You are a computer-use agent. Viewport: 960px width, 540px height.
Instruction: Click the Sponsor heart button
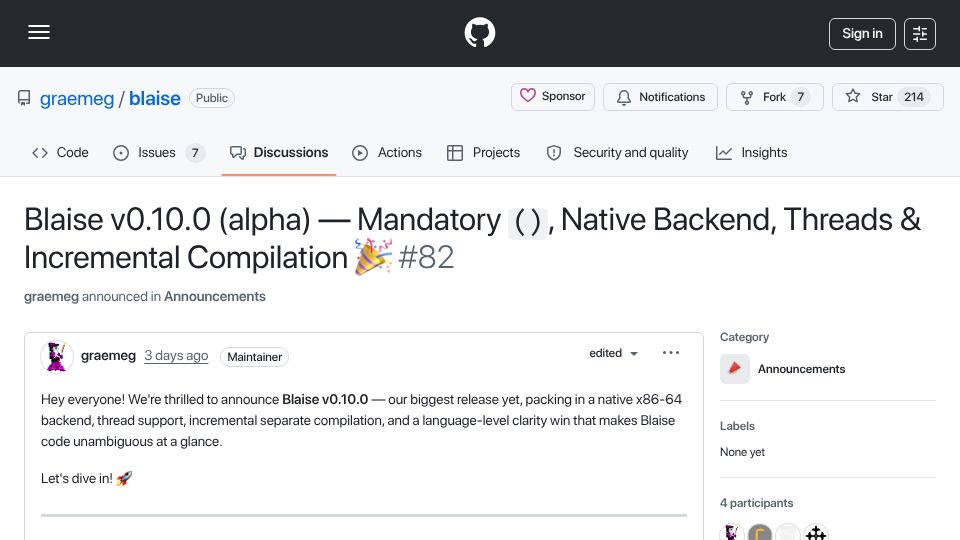[553, 97]
